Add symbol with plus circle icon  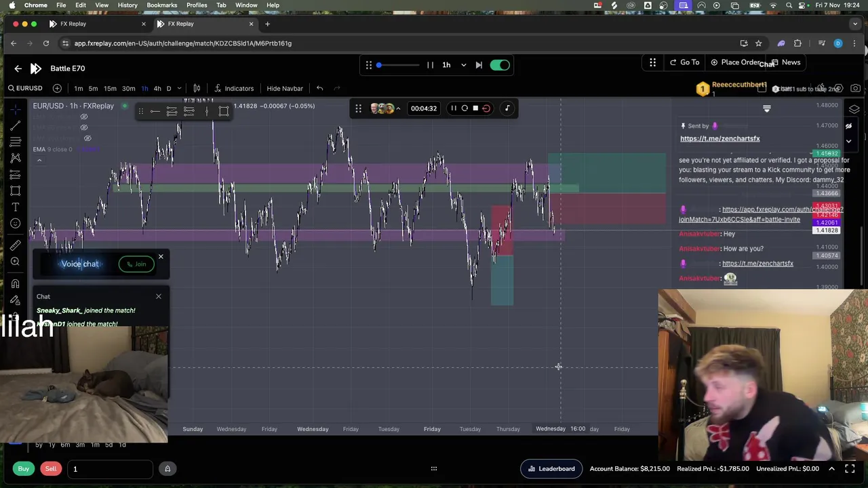pyautogui.click(x=57, y=88)
